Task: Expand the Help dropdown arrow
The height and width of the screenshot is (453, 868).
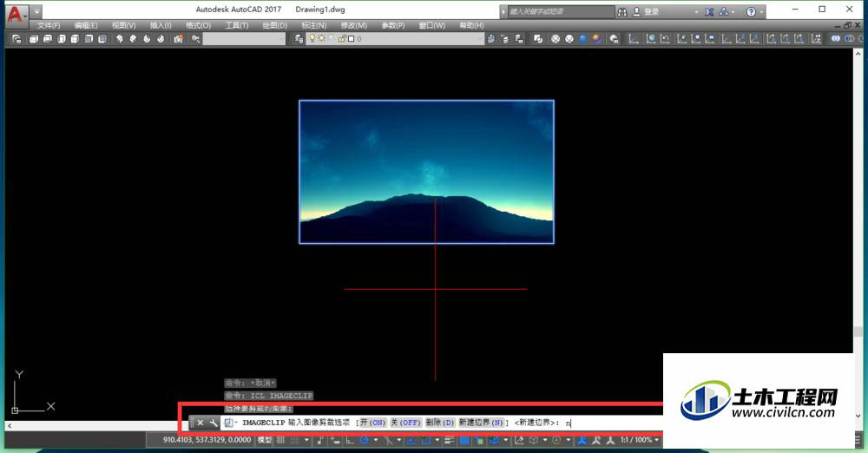Action: (762, 11)
